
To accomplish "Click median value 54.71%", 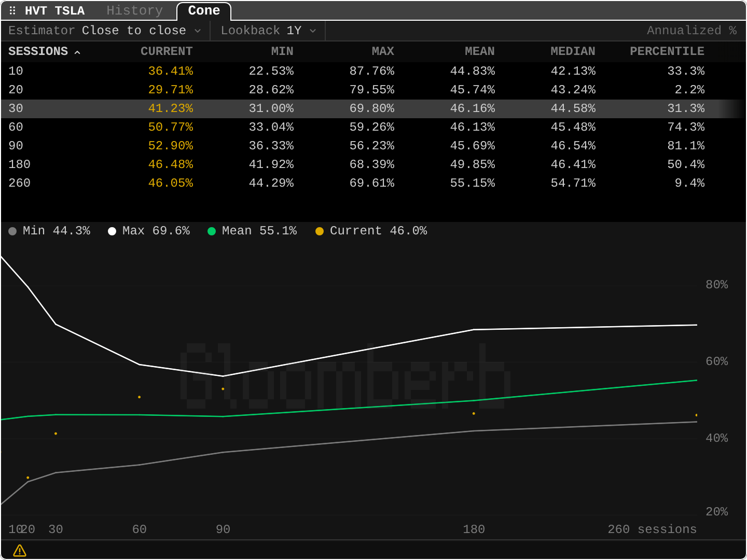I will [x=573, y=183].
